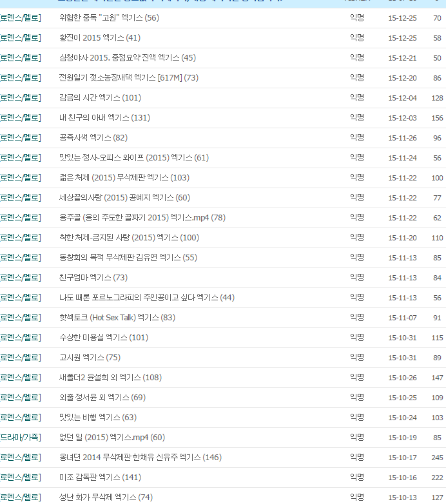Open the '성난 화가 무삭제 엑기스' post

click(98, 498)
